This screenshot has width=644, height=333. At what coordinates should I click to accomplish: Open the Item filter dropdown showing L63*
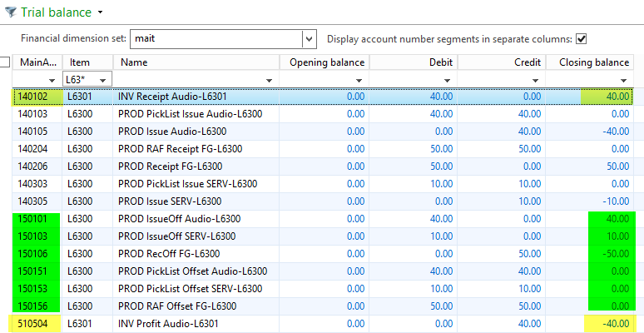click(104, 79)
